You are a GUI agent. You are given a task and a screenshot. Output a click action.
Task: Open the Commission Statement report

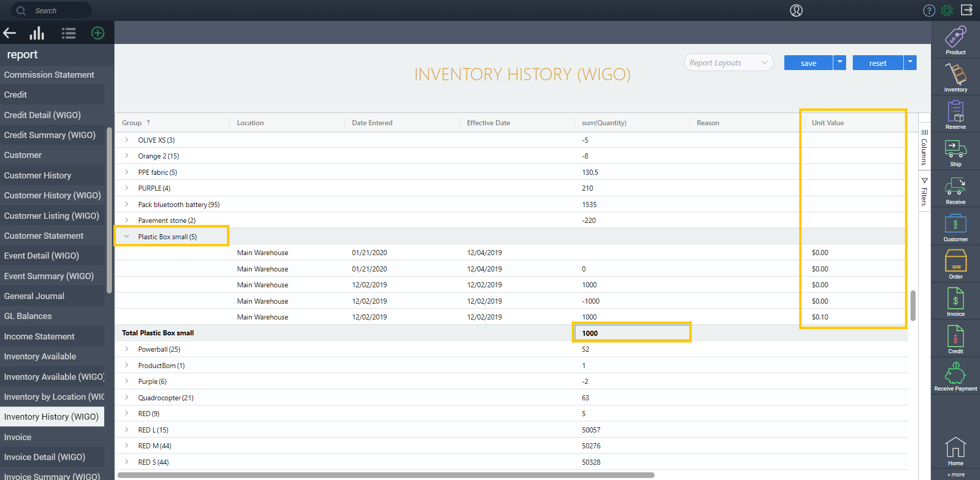(x=52, y=75)
